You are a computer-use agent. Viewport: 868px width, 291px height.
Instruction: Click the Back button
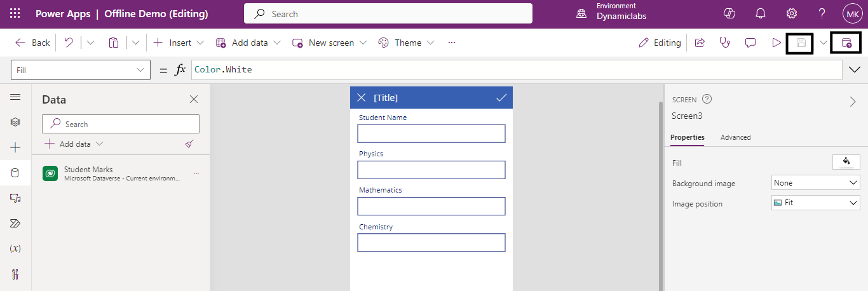pyautogui.click(x=32, y=43)
